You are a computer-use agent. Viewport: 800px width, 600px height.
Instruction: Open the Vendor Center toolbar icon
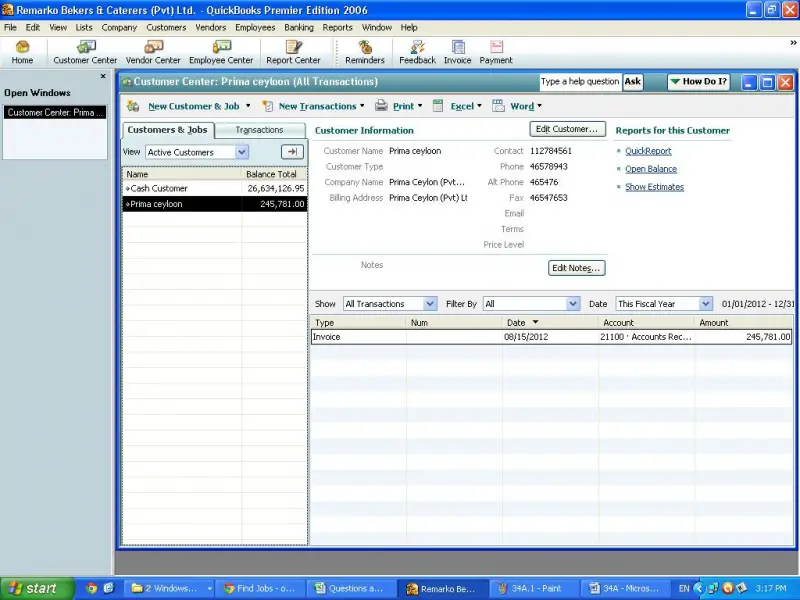153,53
